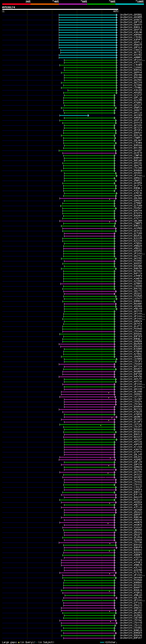Open hit UniRef100_B9RXL3
This screenshot has height=644, width=146.
coord(131,27)
